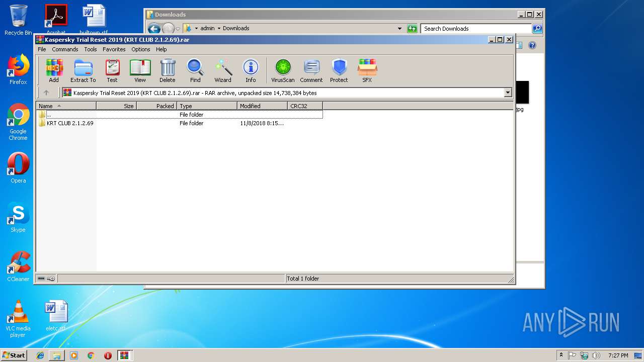This screenshot has height=362, width=644.
Task: Open the File menu
Action: click(42, 49)
